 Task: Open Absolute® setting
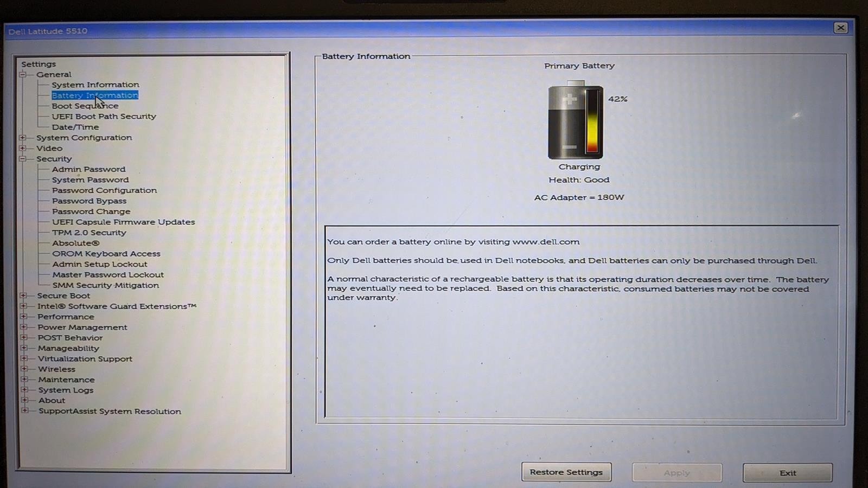coord(76,243)
